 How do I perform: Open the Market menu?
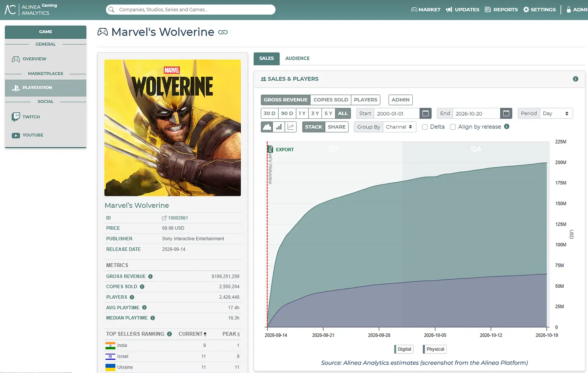426,9
